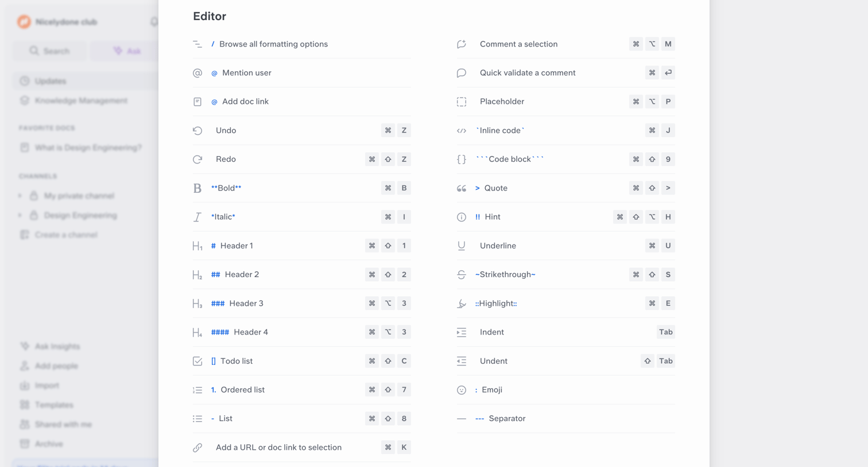Click the 'Quick validate a comment' label
Screen dimensions: 868x467
point(528,73)
